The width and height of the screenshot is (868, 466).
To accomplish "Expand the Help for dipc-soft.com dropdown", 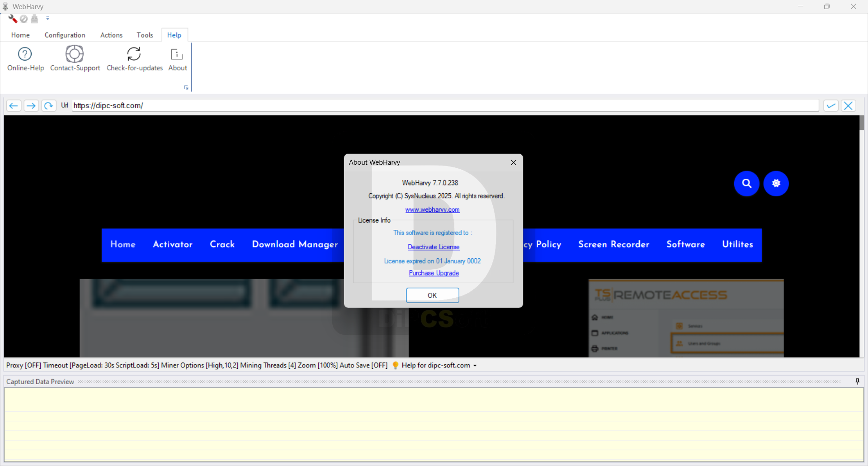I will click(x=475, y=366).
